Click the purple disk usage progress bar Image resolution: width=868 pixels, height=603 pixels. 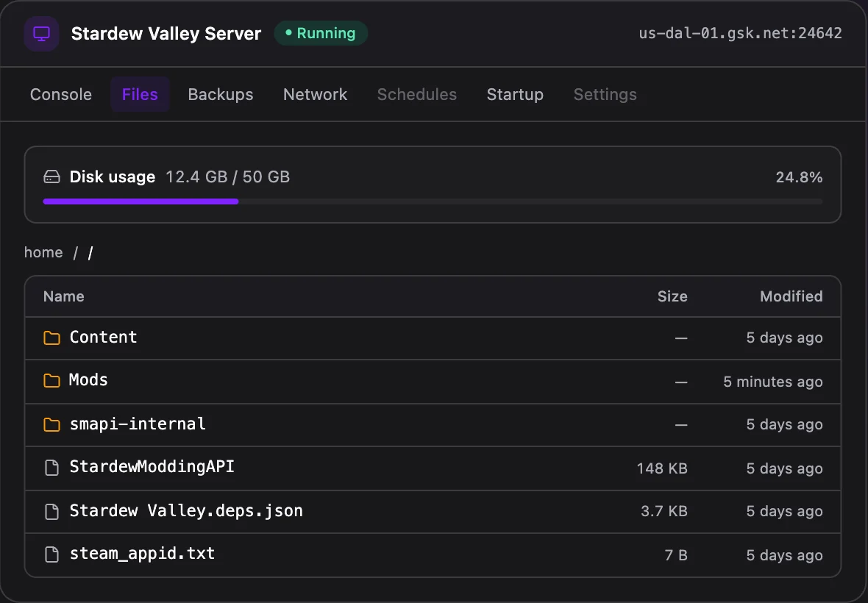pos(140,201)
